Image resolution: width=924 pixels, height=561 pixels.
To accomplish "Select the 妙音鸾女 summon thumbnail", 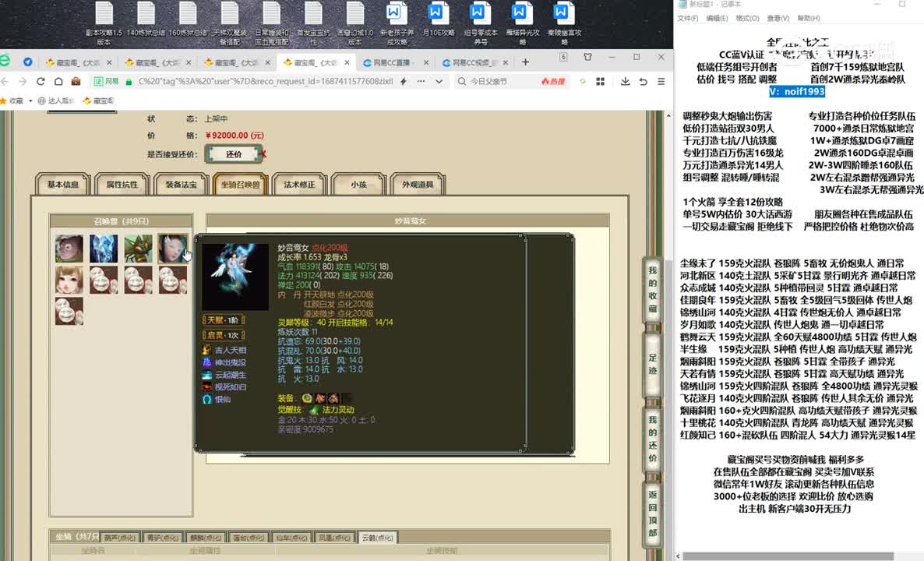I will tap(173, 248).
